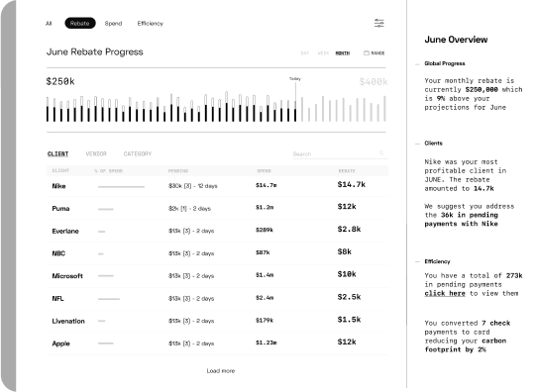
Task: Set chart period to Week
Action: coord(323,53)
